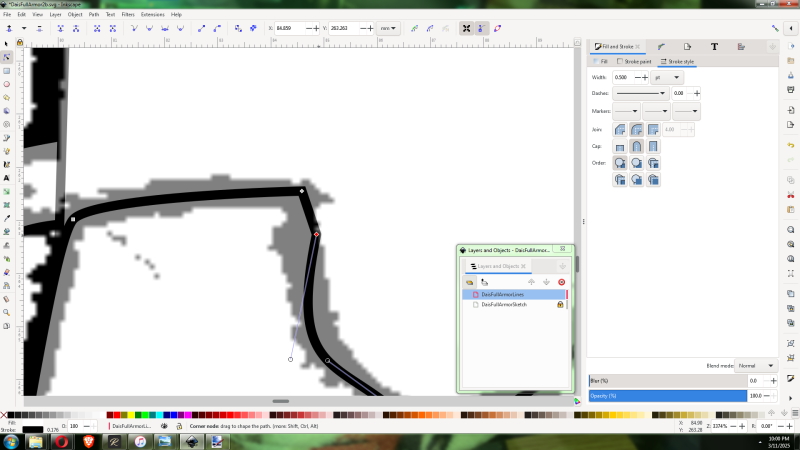Expand the Dashes pattern dropdown
The width and height of the screenshot is (800, 450).
[641, 93]
